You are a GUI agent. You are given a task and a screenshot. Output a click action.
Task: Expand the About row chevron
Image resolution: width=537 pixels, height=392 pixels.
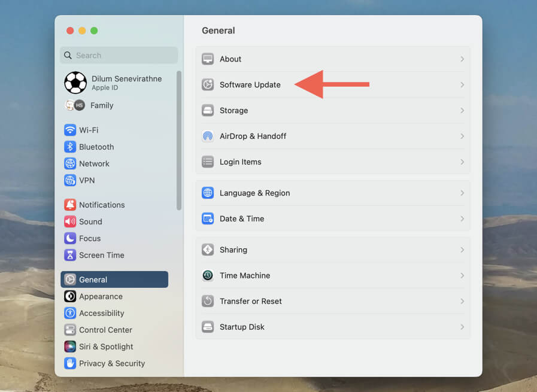tap(462, 59)
